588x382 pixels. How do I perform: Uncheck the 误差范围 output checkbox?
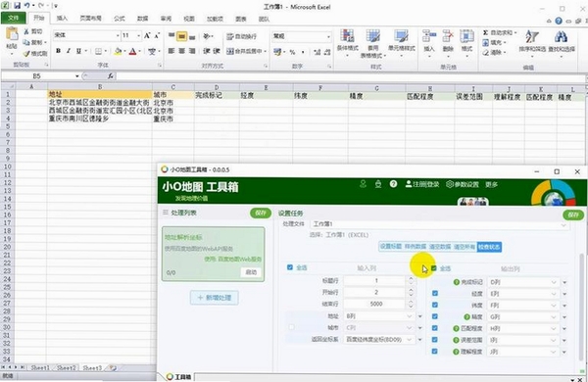(434, 340)
